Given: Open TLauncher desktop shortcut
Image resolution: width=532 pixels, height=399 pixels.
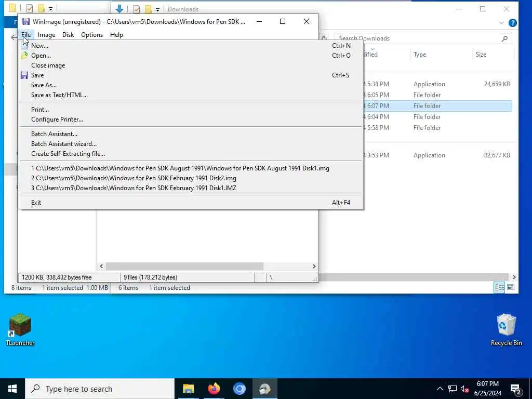Looking at the screenshot, I should (20, 329).
